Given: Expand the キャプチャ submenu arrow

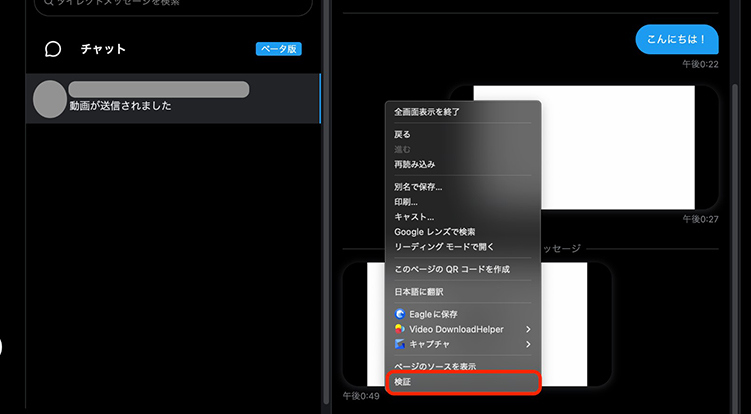Looking at the screenshot, I should click(528, 344).
